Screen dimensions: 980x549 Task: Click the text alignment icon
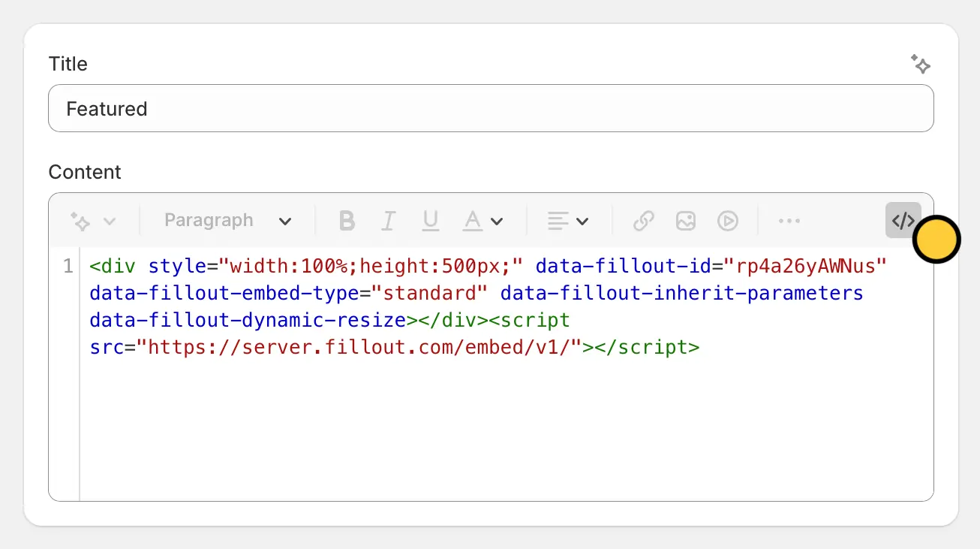[558, 221]
